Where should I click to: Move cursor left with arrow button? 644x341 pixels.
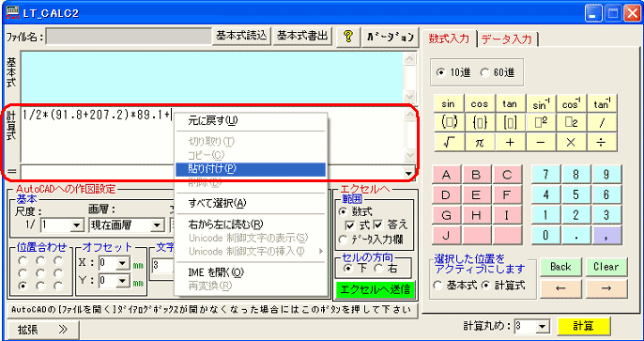[x=560, y=288]
